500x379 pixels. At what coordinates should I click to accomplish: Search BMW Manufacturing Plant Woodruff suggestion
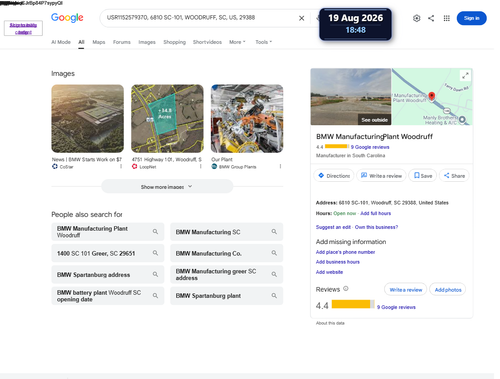[x=108, y=232]
